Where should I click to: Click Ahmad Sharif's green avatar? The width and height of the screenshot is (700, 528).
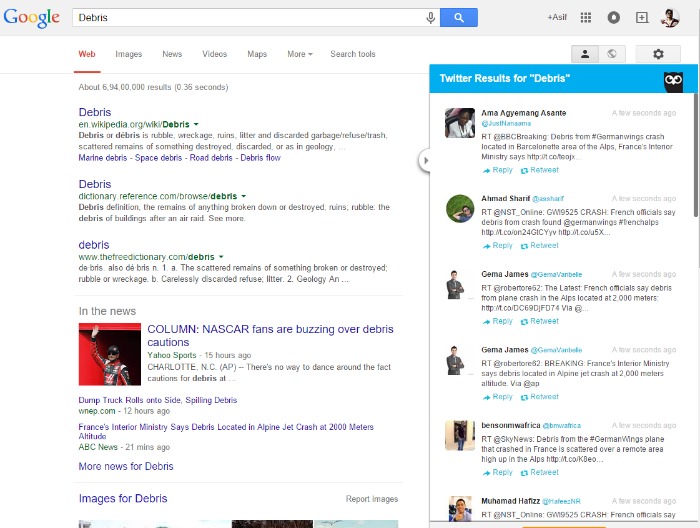460,208
